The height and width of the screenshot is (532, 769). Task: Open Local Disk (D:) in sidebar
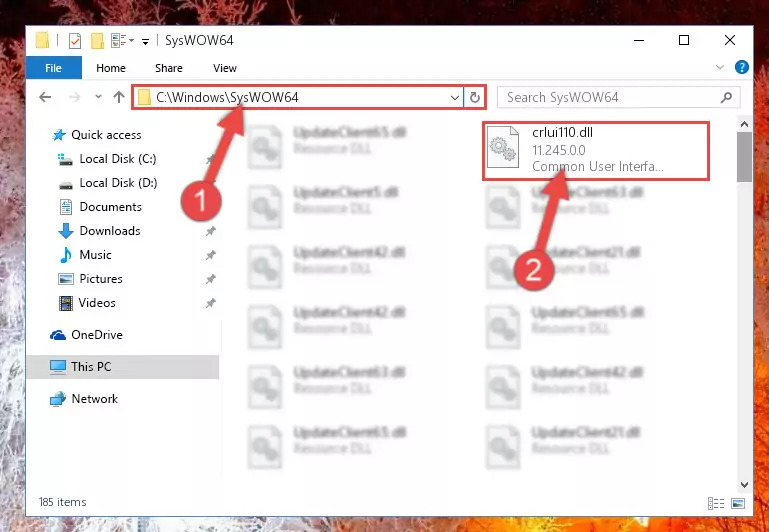tap(118, 183)
